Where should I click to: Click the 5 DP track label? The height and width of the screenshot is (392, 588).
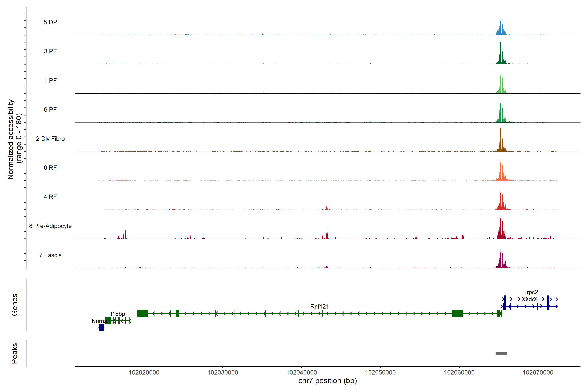point(50,22)
